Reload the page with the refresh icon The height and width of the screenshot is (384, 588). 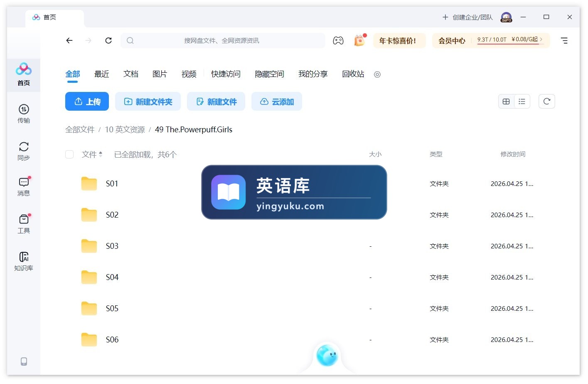pyautogui.click(x=108, y=40)
